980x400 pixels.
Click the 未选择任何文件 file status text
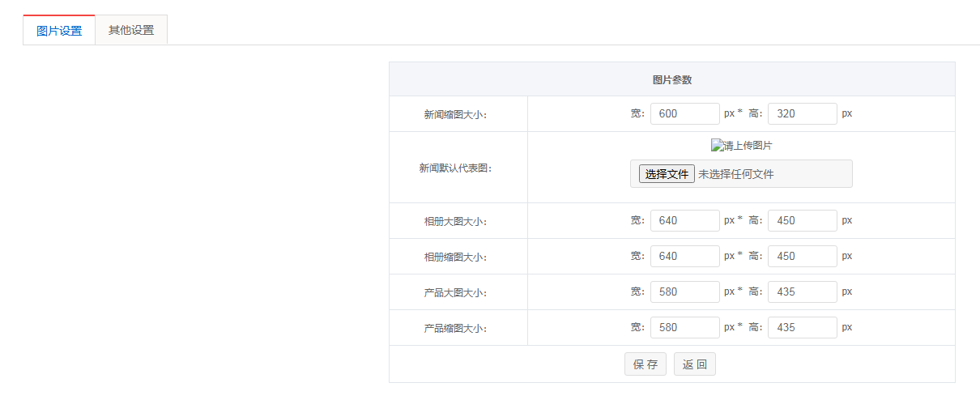click(x=736, y=174)
